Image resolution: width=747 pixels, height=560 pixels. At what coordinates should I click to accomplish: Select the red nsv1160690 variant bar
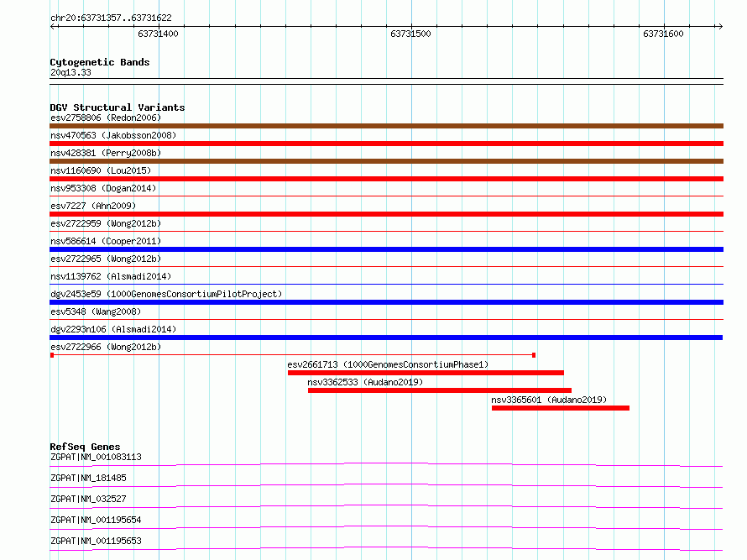pos(386,179)
